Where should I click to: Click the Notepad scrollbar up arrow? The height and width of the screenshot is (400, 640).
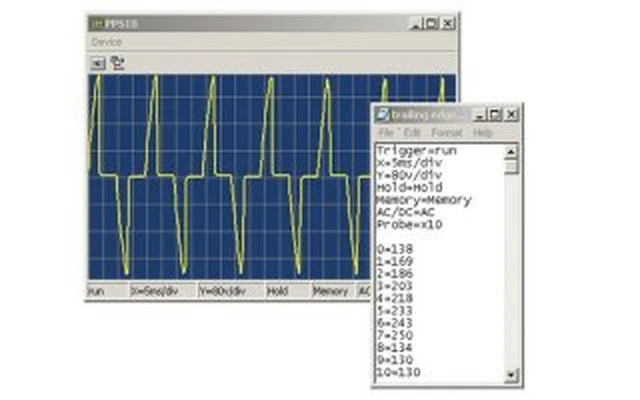tap(511, 152)
